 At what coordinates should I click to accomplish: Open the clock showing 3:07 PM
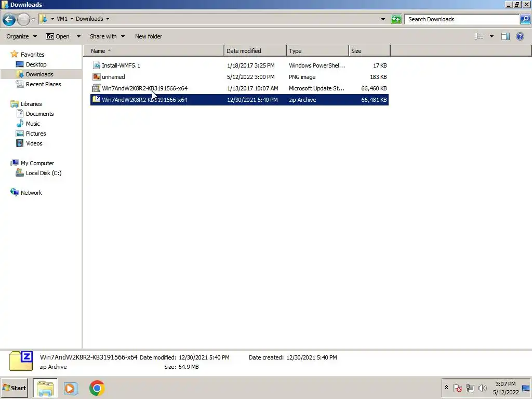(x=506, y=388)
